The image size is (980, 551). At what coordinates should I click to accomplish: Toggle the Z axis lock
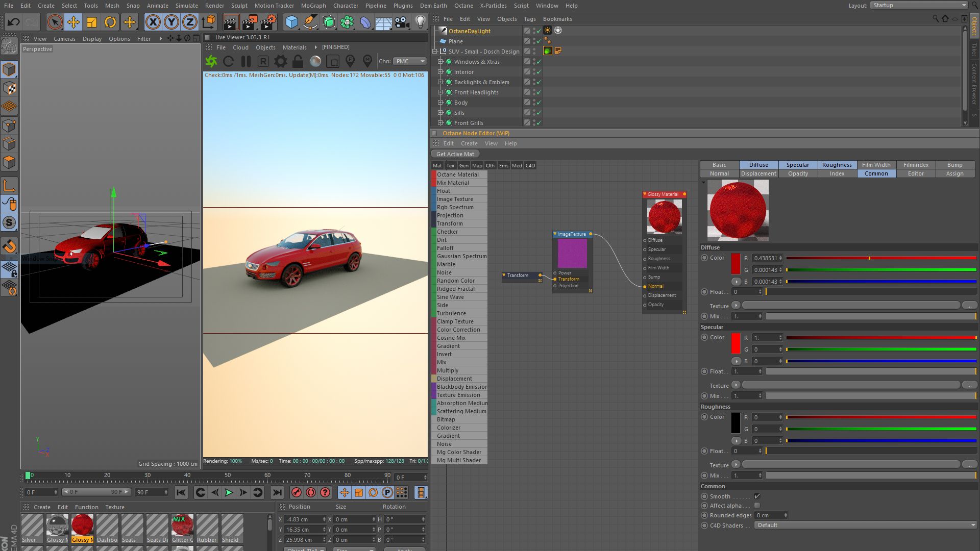[x=190, y=22]
